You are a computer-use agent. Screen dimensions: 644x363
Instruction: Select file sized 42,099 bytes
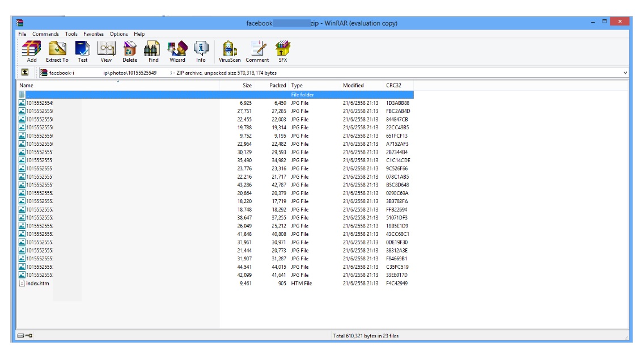(215, 275)
